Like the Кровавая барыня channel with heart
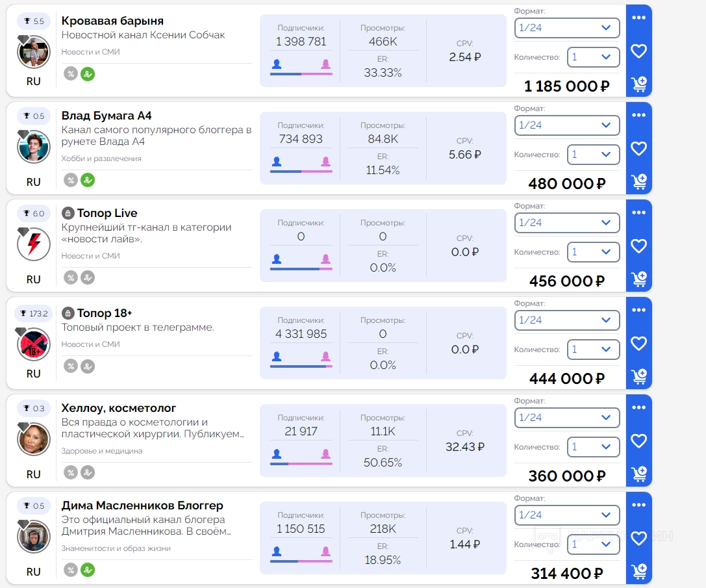Viewport: 706px width, 588px height. (638, 51)
